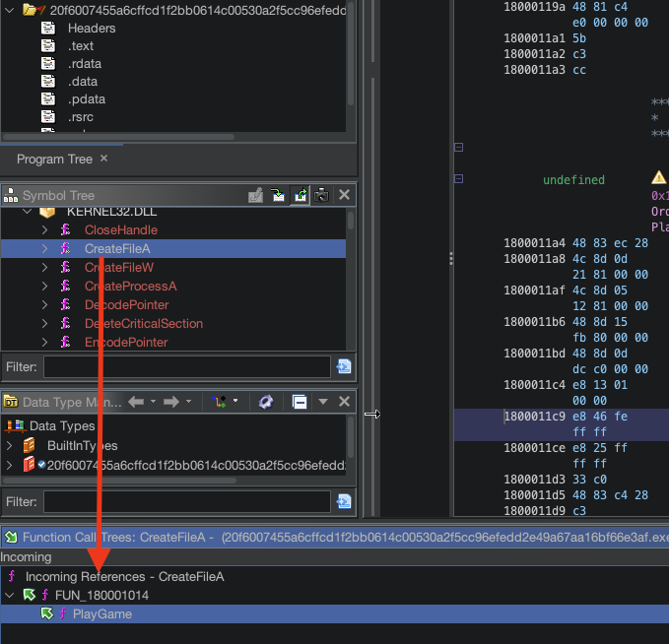
Task: Select the .rsrc section
Action: pos(81,117)
